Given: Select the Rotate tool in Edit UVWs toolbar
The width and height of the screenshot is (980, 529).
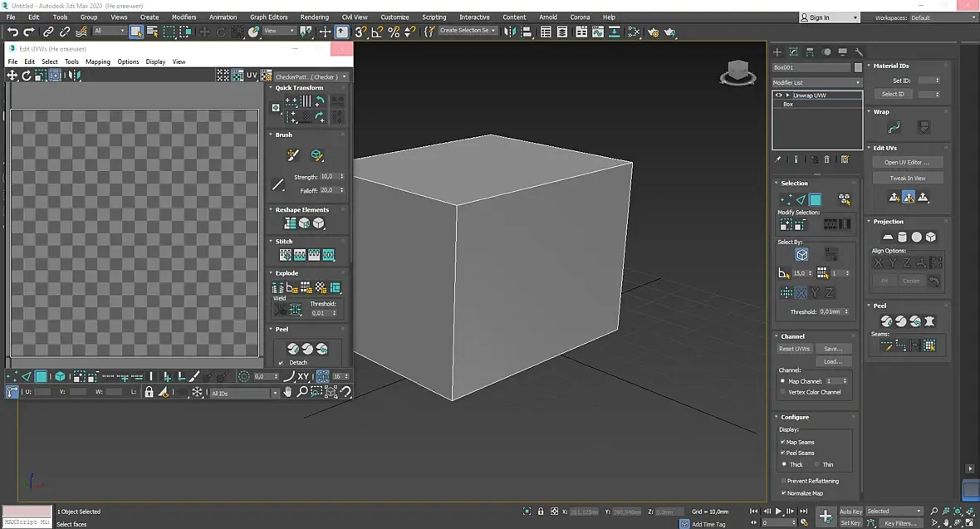Looking at the screenshot, I should (x=27, y=76).
